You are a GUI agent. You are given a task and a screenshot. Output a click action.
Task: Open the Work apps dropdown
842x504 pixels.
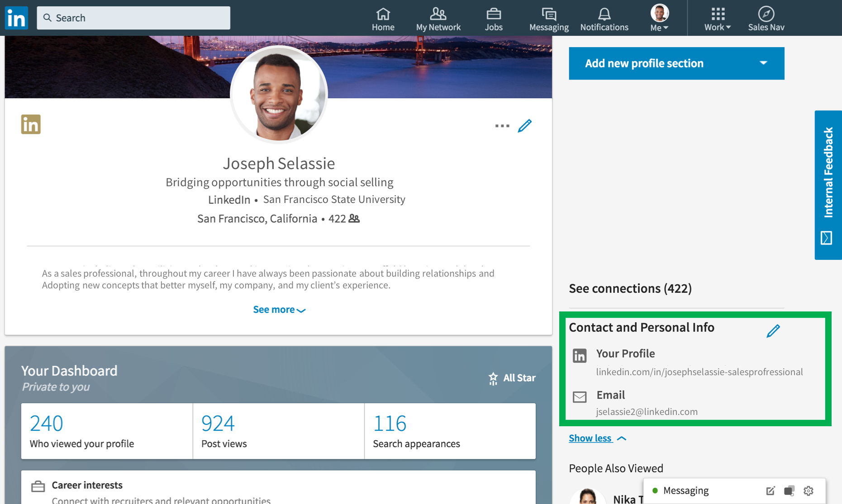click(x=718, y=19)
